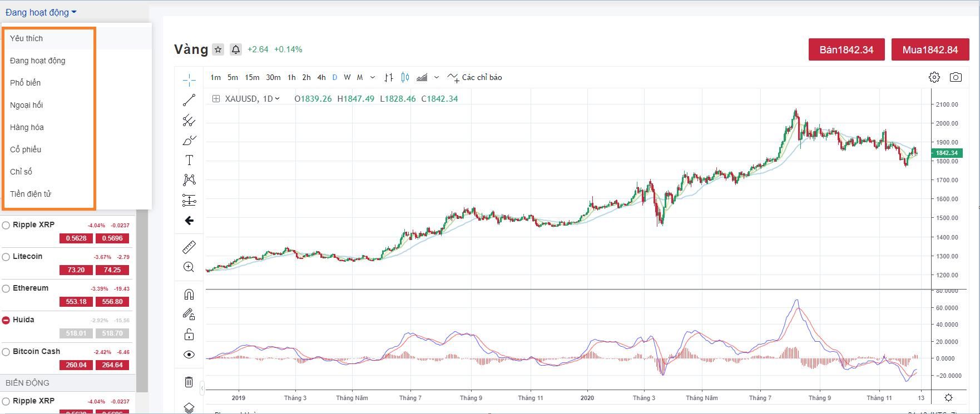
Task: Choose Chỉ số from the menu
Action: point(77,172)
